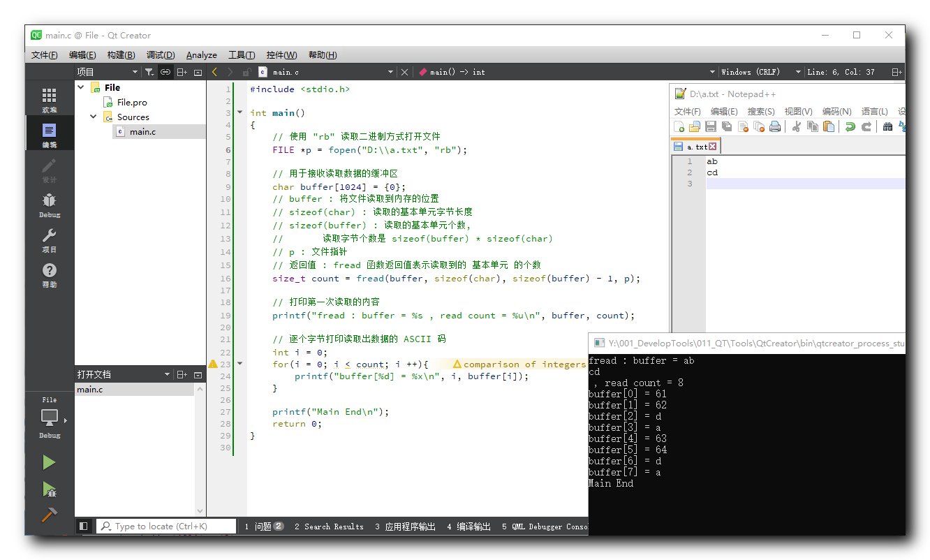
Task: Open the 工具(T) menu
Action: [x=242, y=55]
